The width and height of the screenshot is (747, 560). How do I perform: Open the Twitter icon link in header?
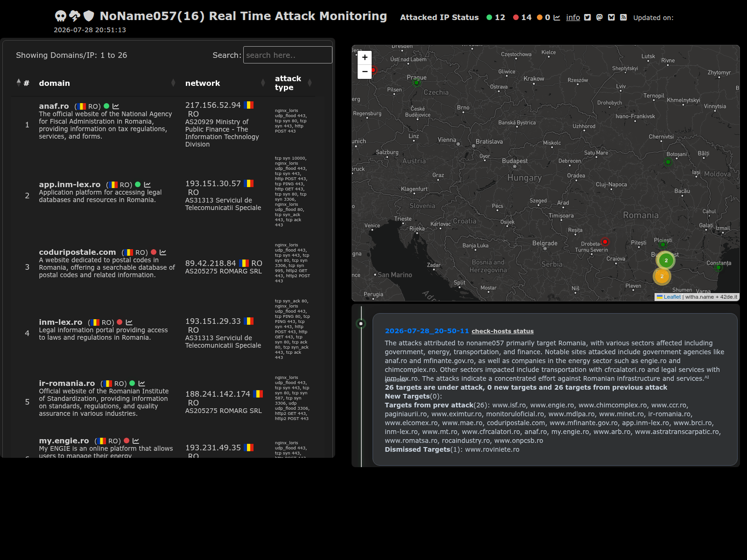[587, 17]
